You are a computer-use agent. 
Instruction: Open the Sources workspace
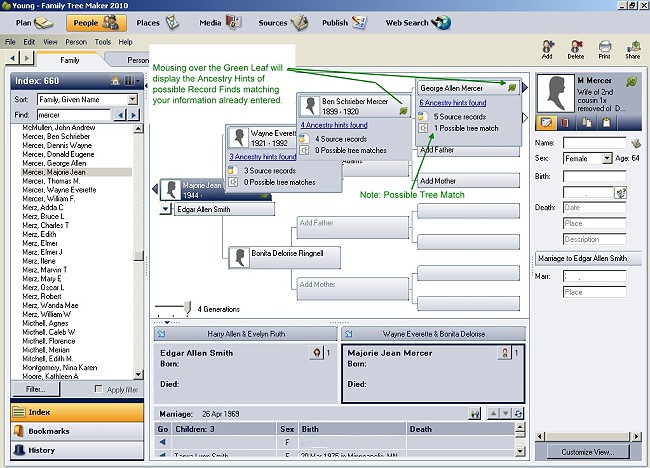283,23
